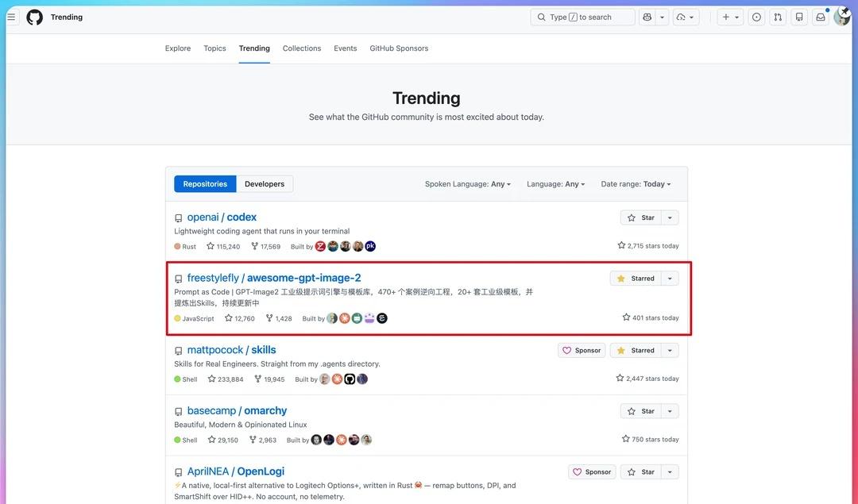Click the GitHub octocat avatar for skills
Screen dimensions: 858x504
point(350,379)
